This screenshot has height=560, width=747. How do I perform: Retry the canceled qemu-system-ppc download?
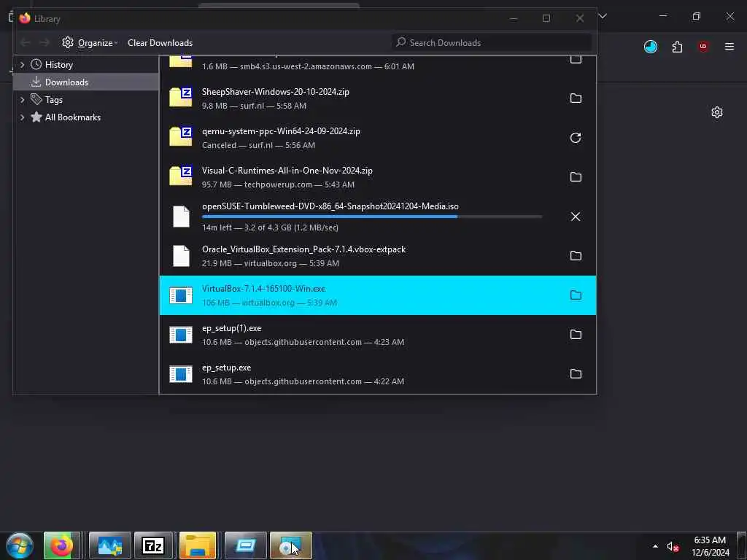[x=576, y=138]
